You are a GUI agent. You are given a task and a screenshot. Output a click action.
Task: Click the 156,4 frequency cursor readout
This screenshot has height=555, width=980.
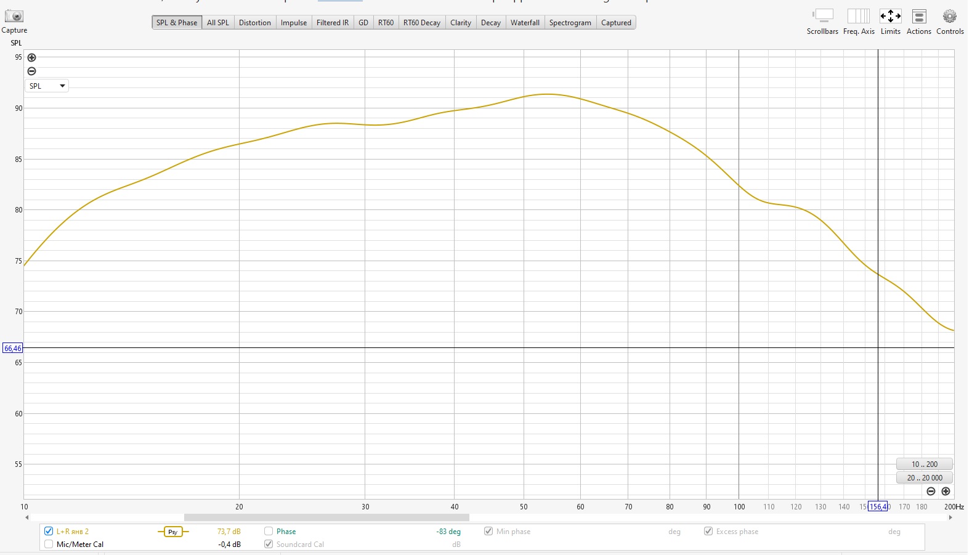click(878, 506)
